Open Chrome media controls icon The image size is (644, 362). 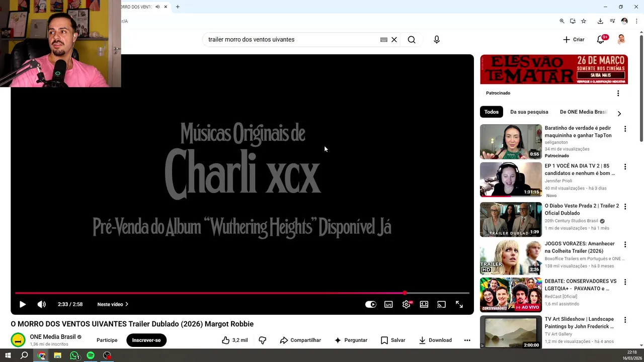612,21
